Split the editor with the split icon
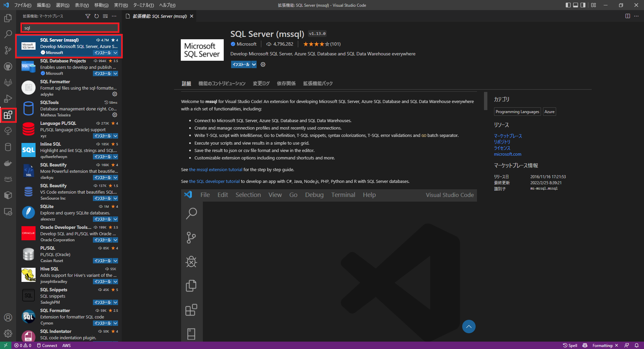 (x=627, y=16)
